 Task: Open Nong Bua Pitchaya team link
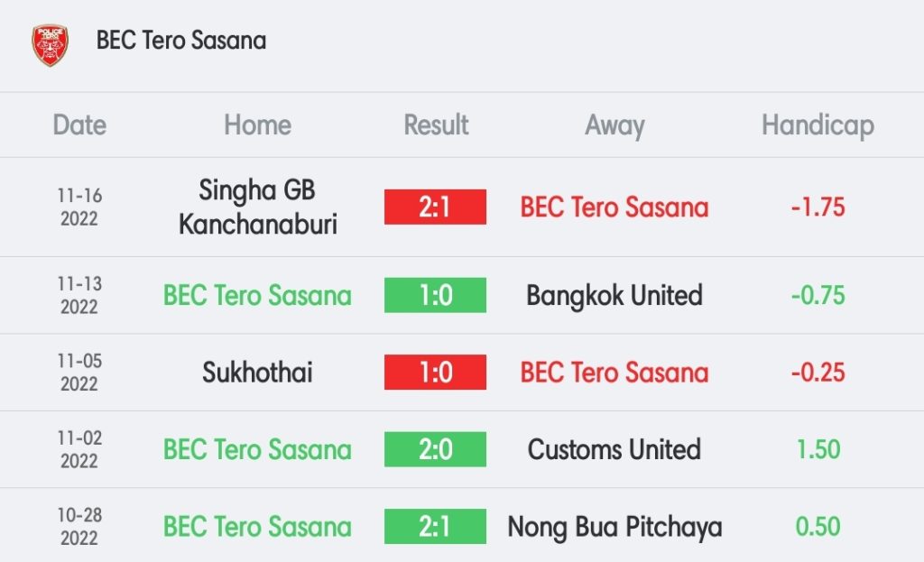614,526
